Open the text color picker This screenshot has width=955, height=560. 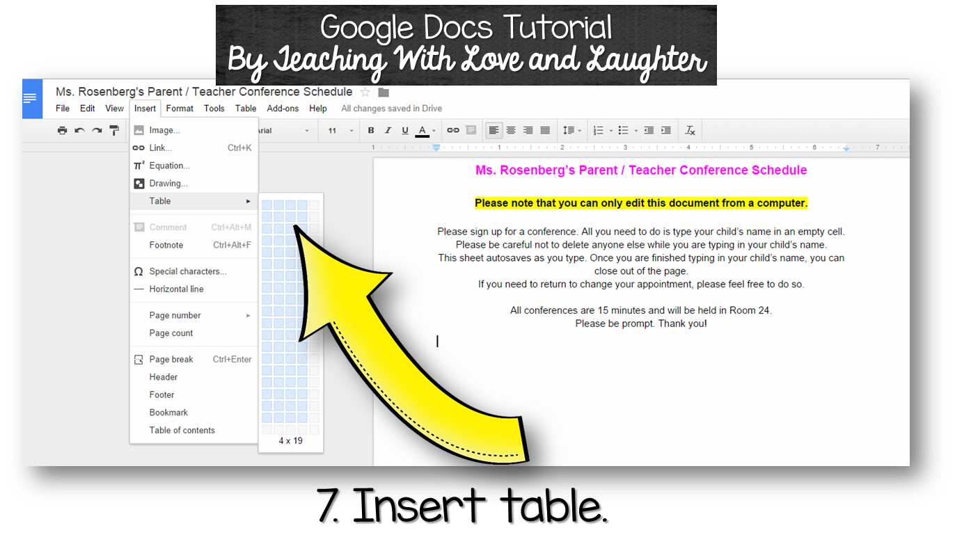pos(425,130)
